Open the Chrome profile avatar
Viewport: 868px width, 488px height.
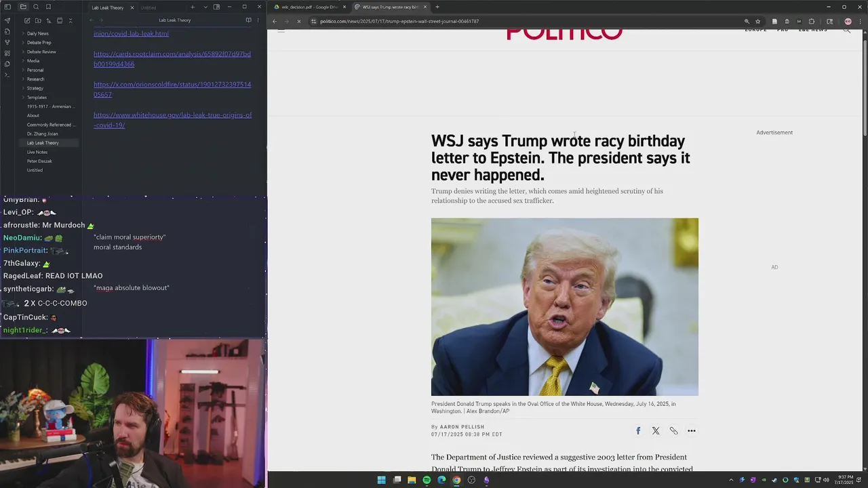pos(848,21)
